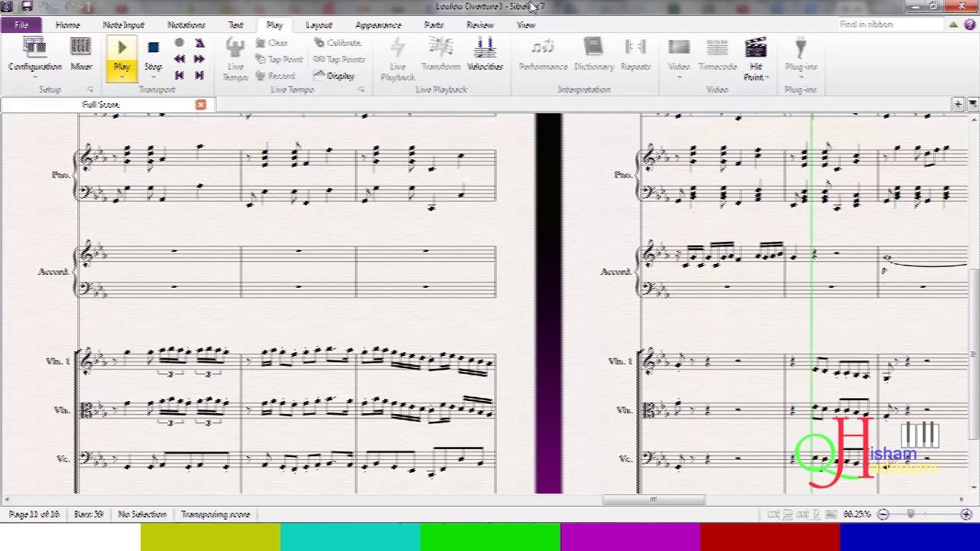
Task: Expand the Setup group dialog launcher
Action: coord(90,90)
